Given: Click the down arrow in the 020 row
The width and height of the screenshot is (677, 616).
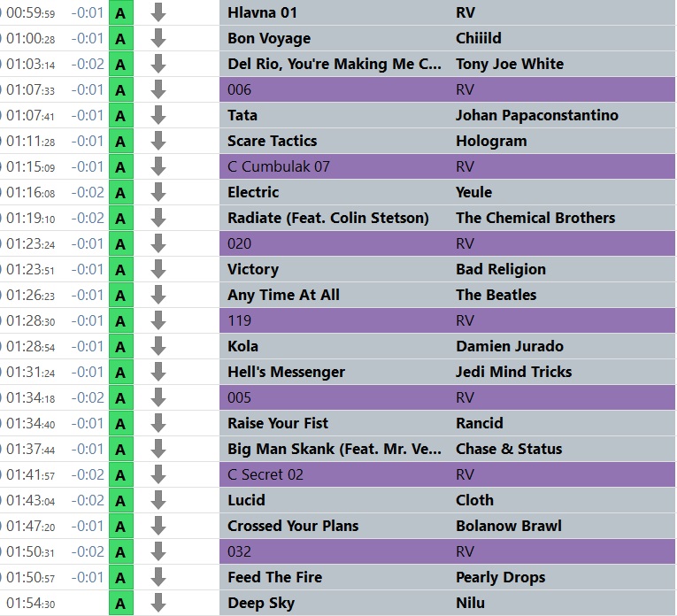Looking at the screenshot, I should [x=158, y=244].
